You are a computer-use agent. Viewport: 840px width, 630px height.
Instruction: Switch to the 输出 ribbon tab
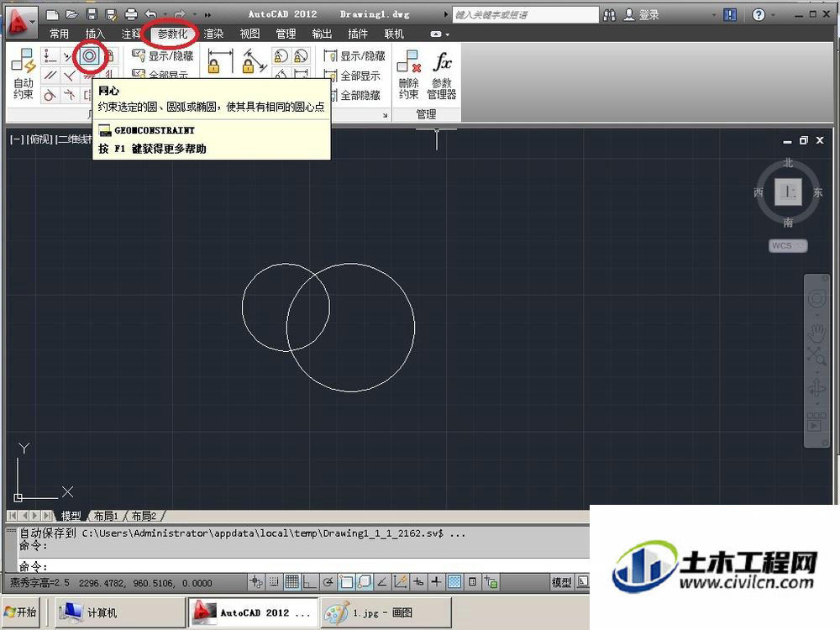[x=322, y=34]
